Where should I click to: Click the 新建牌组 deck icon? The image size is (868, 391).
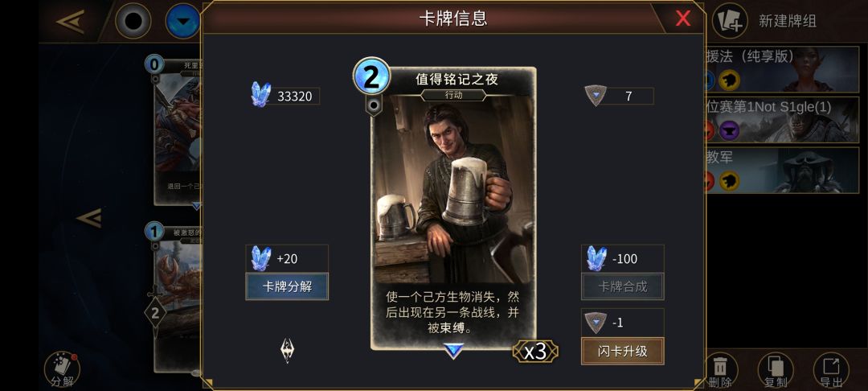pos(730,21)
